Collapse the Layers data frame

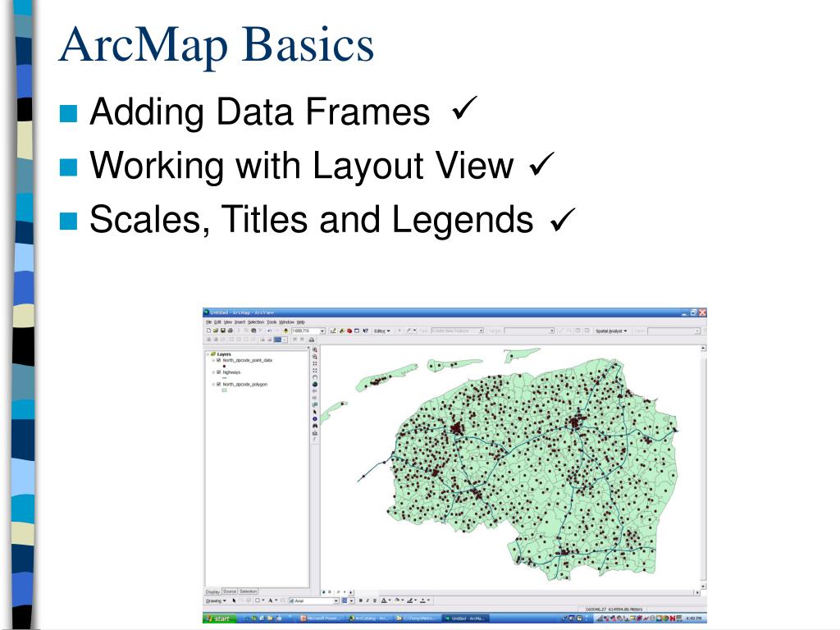[208, 354]
